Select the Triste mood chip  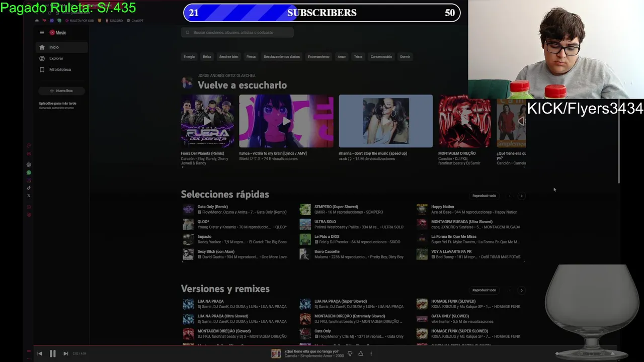pyautogui.click(x=358, y=57)
